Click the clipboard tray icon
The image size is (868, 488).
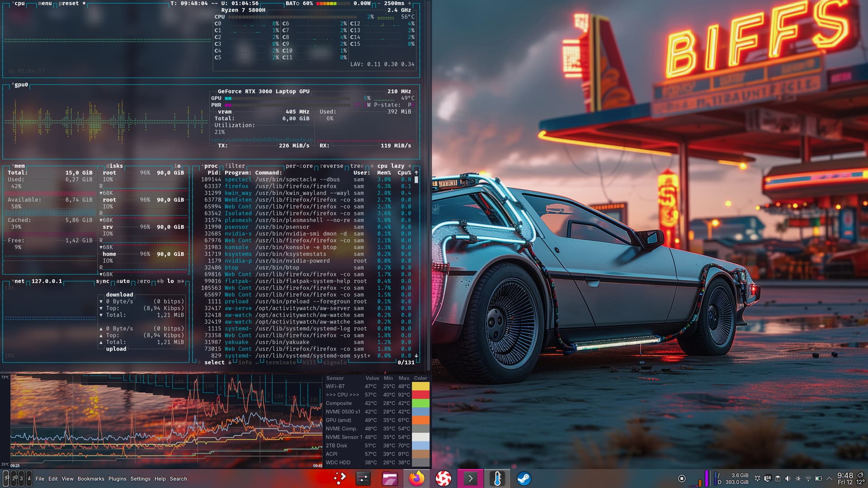(x=778, y=479)
